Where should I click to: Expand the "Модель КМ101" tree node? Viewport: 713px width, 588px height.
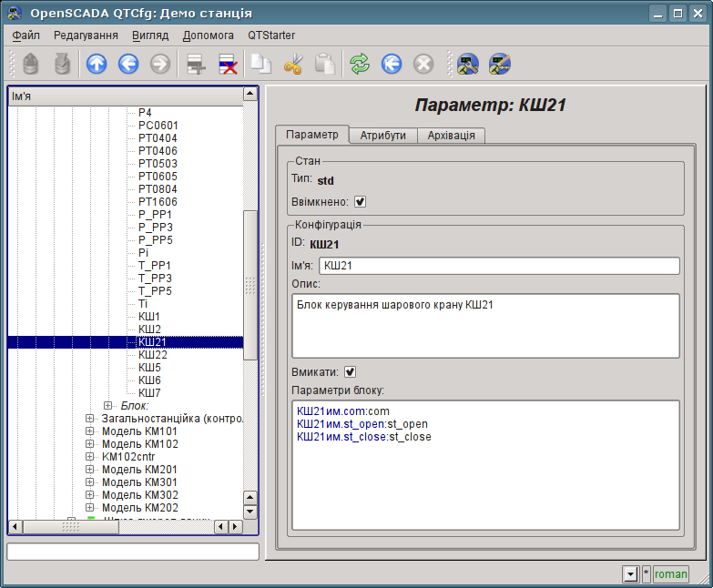(x=90, y=431)
